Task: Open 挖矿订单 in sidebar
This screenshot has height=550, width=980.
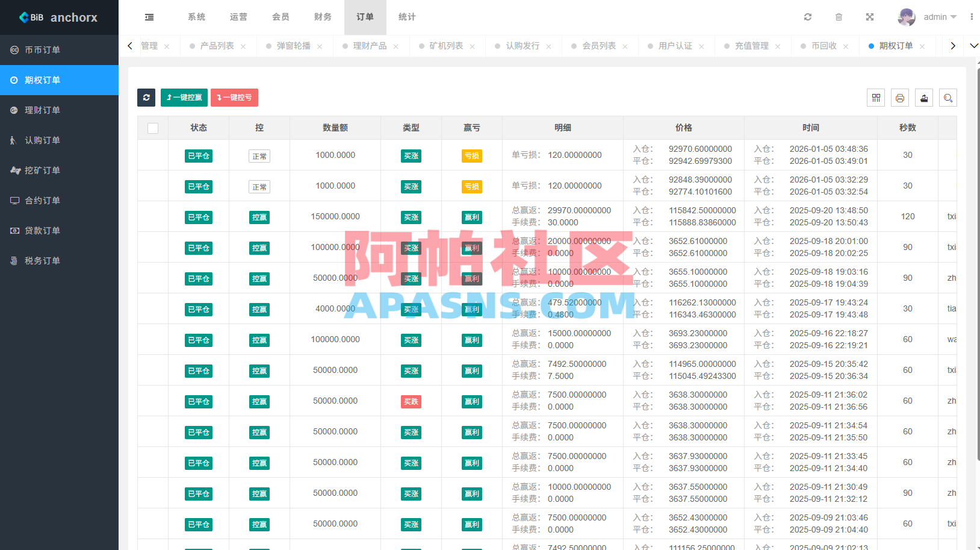Action: point(59,170)
